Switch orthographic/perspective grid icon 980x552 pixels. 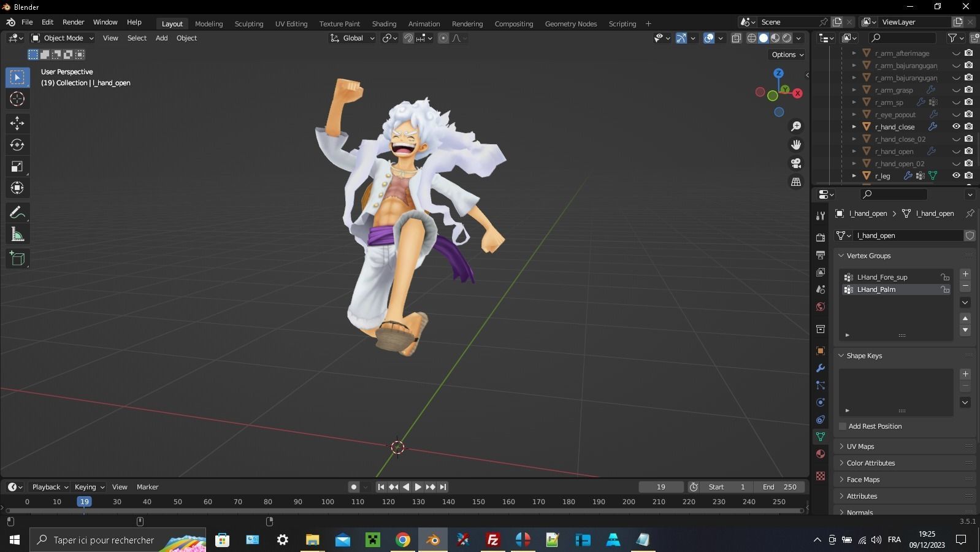(x=796, y=182)
